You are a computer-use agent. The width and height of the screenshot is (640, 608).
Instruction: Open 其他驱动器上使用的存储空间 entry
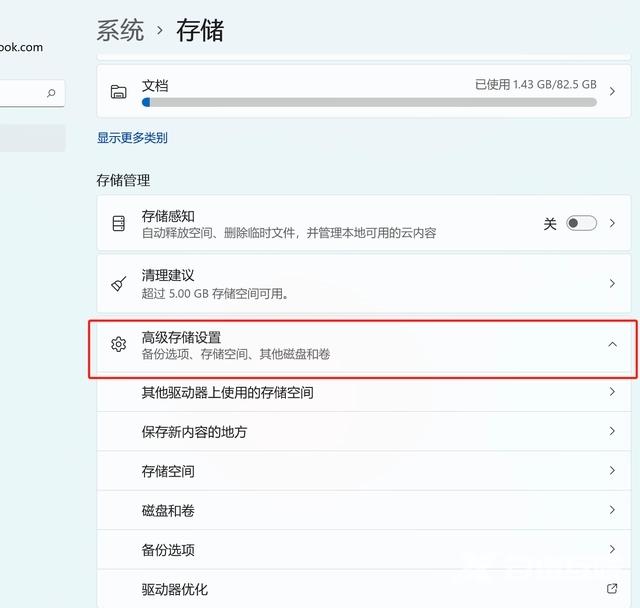[x=364, y=393]
